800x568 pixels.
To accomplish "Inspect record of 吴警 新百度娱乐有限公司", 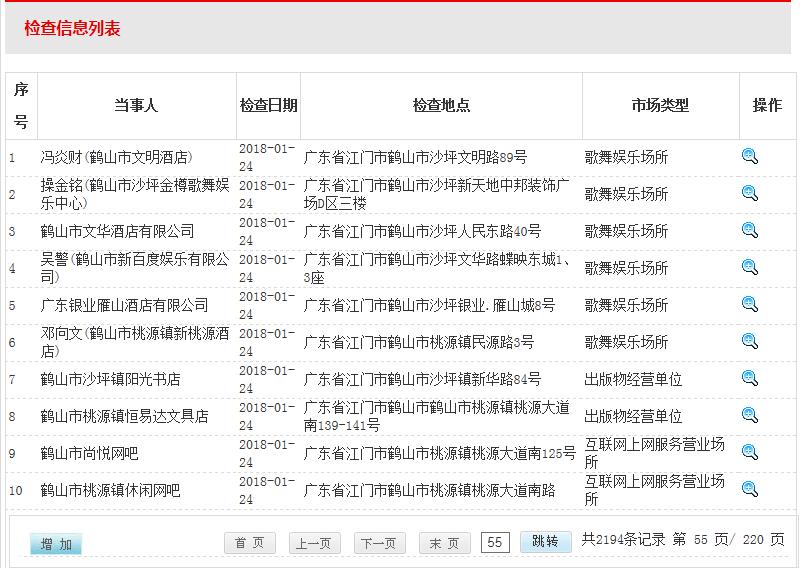I will [x=750, y=267].
